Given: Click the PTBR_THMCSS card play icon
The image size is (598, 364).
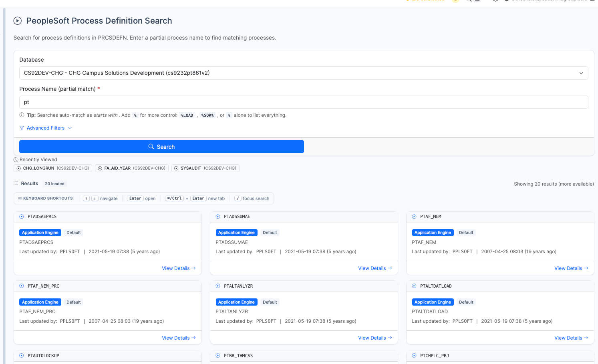Looking at the screenshot, I should (218, 356).
